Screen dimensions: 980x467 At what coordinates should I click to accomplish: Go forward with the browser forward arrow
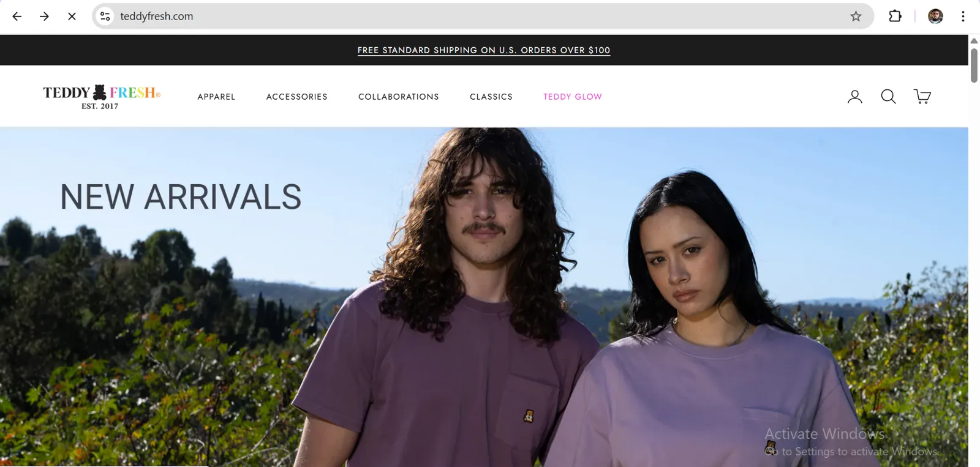coord(44,17)
